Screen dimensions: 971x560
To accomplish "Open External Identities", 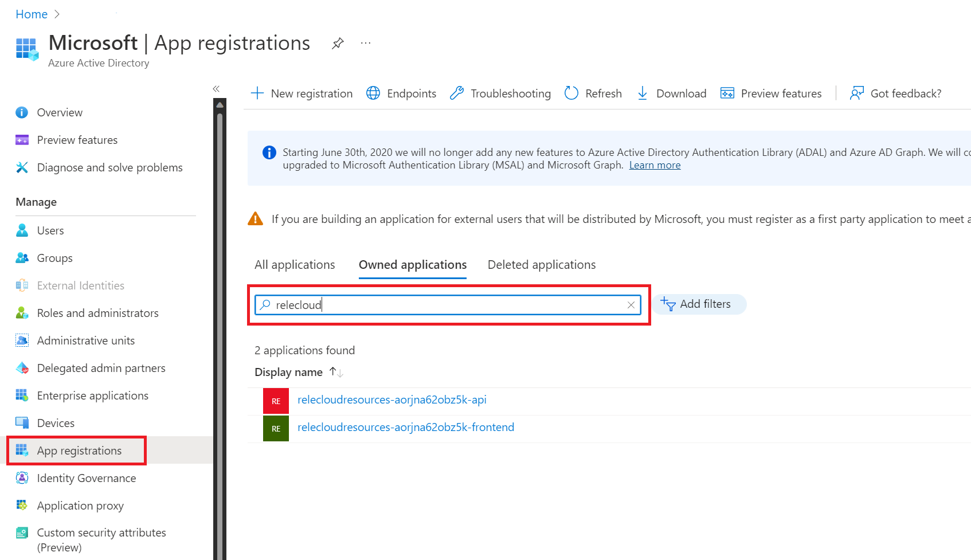I will [80, 285].
